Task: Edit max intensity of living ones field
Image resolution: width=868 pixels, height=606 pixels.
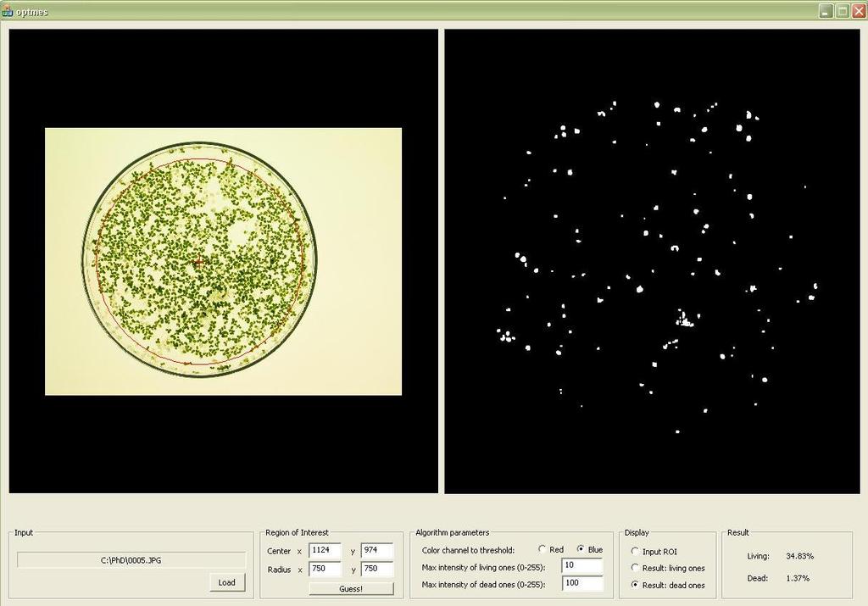Action: point(581,565)
